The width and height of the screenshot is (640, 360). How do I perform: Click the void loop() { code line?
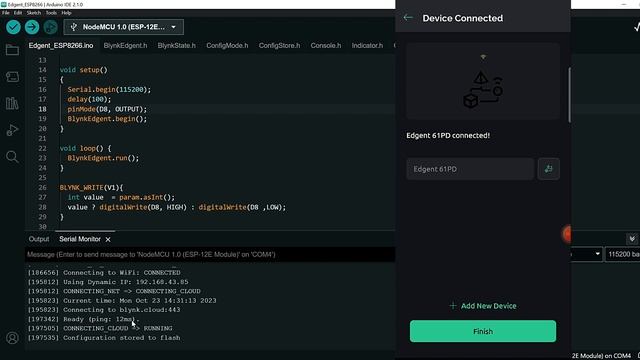click(x=85, y=148)
